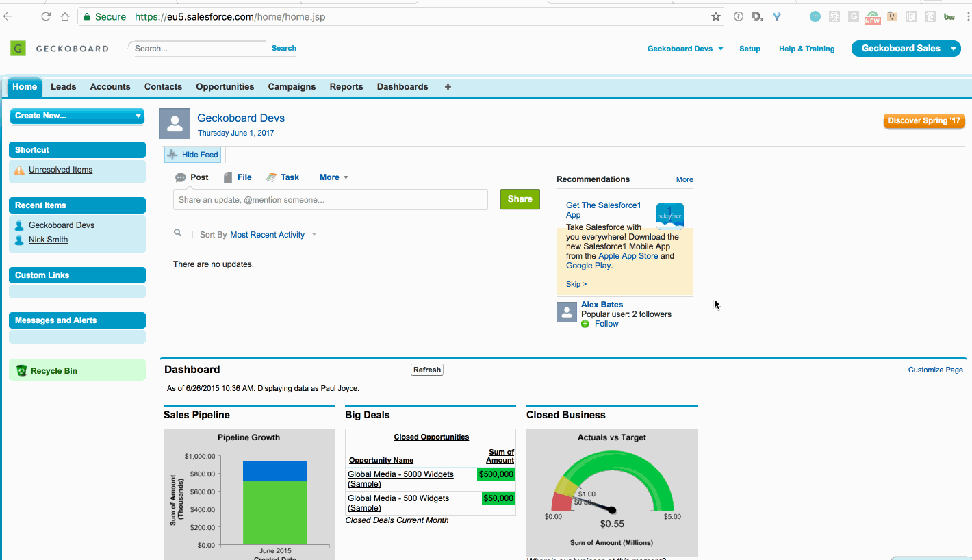Screen dimensions: 972x560
Task: Bookmark this page with the star icon
Action: tap(716, 16)
